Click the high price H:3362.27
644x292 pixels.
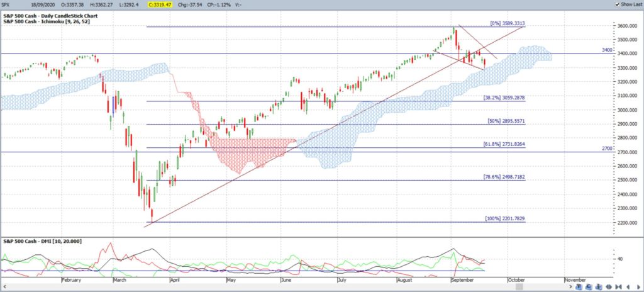click(x=100, y=4)
